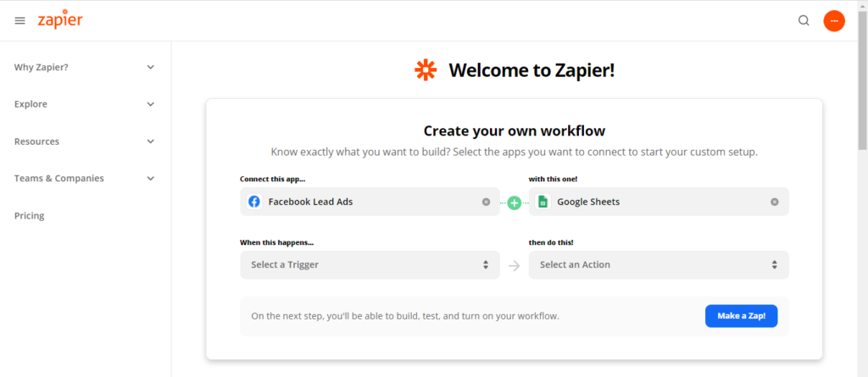Open search with the magnifier icon
868x377 pixels.
click(x=804, y=20)
